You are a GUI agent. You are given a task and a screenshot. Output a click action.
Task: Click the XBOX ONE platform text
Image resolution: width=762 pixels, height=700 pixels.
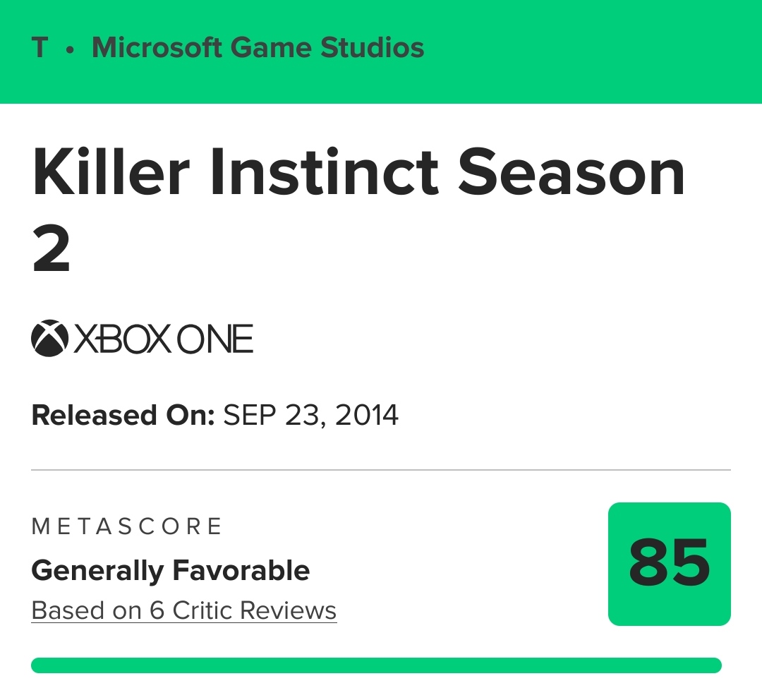tap(163, 339)
